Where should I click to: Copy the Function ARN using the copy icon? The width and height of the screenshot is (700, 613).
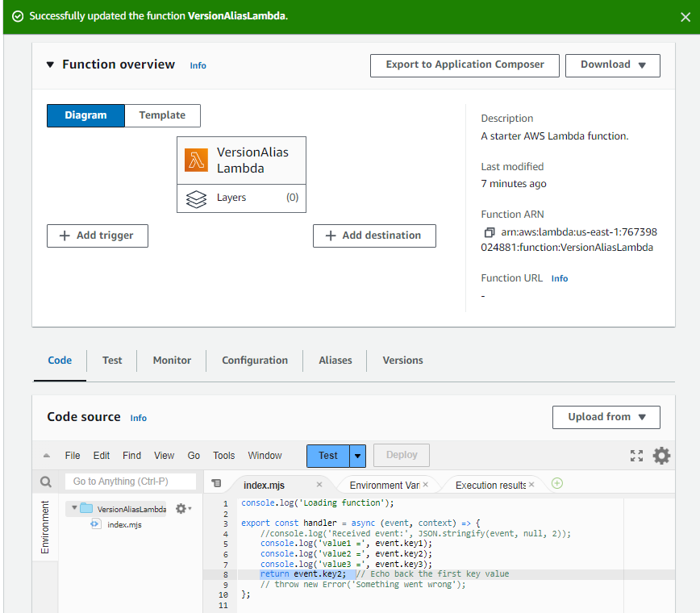490,231
